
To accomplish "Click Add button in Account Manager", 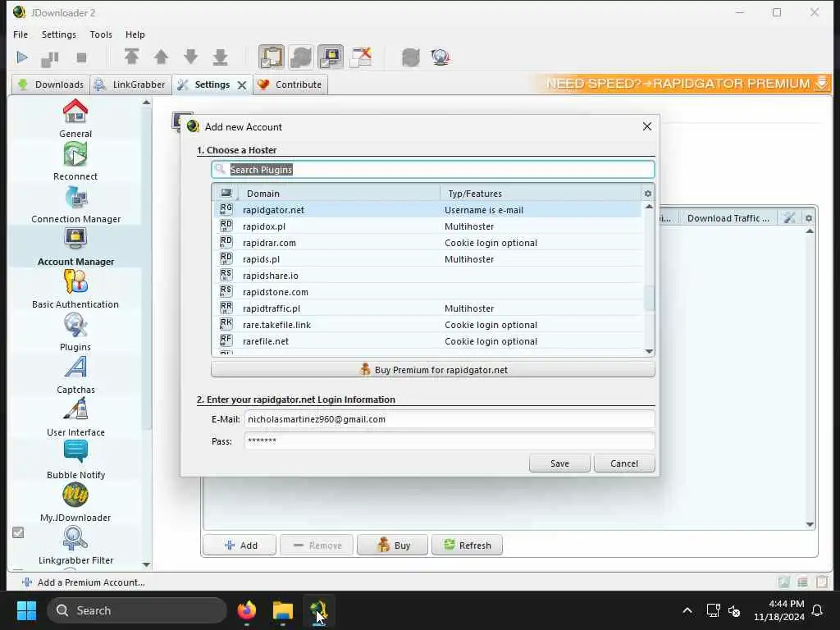I will 240,546.
